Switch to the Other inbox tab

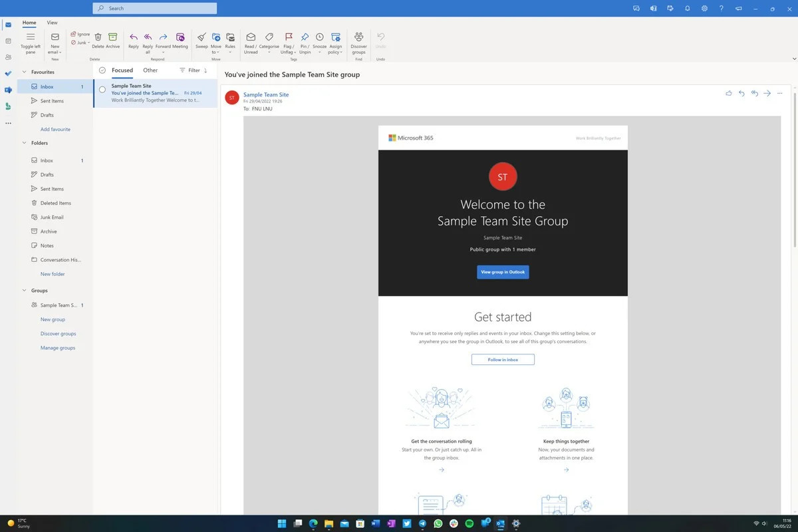point(150,70)
